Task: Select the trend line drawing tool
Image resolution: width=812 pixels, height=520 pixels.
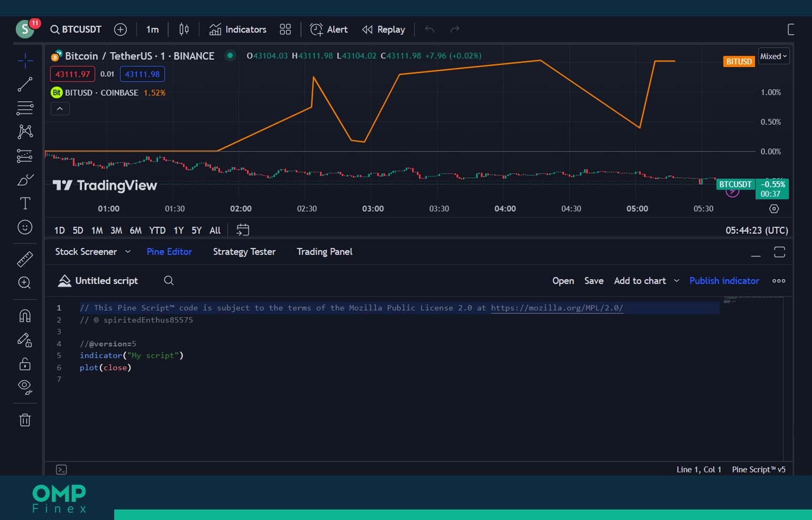Action: coord(25,84)
